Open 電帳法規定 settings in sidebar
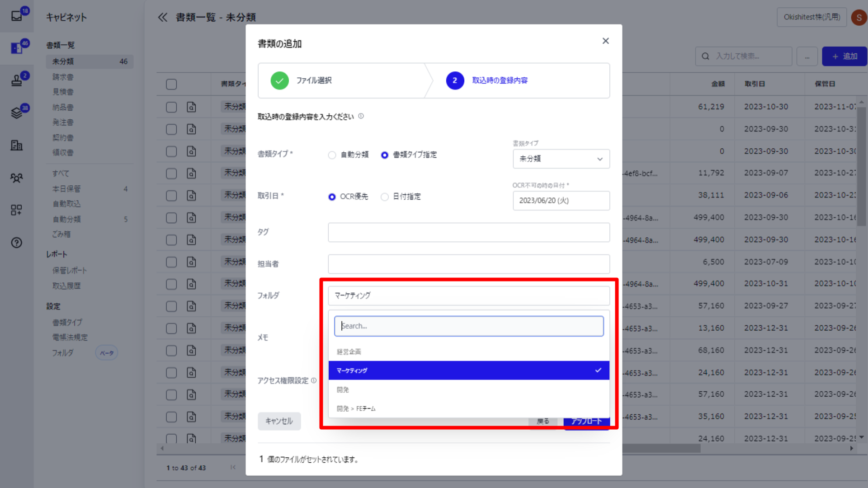This screenshot has width=868, height=488. pyautogui.click(x=70, y=337)
